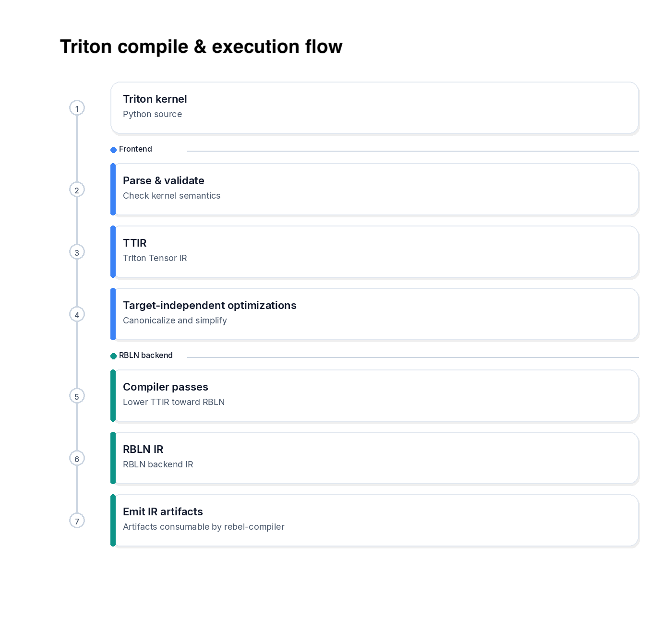Open the Emit IR artifacts card

point(374,520)
